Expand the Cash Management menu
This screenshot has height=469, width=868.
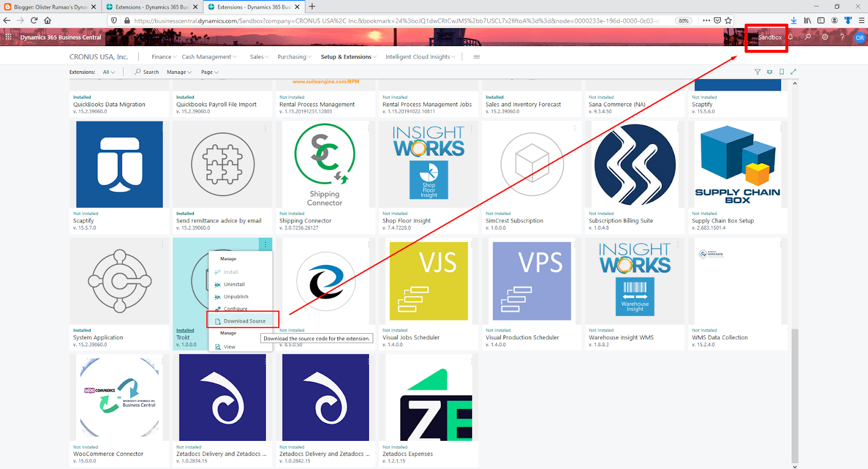coord(209,57)
